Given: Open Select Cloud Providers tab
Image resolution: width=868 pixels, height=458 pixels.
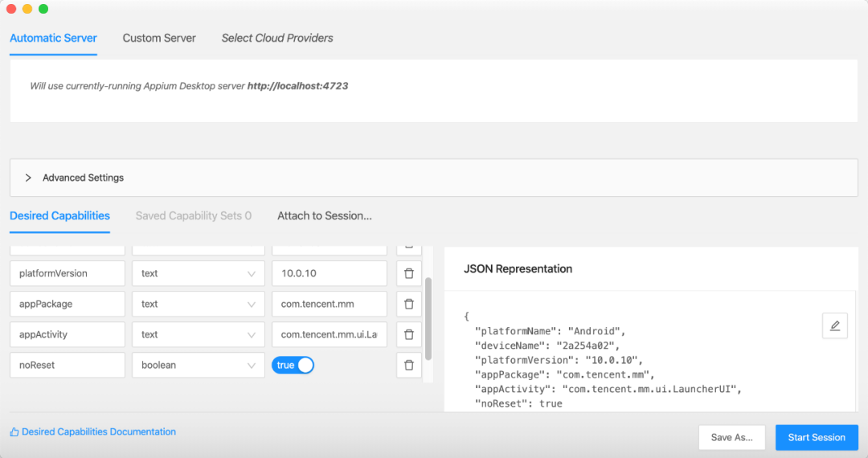Looking at the screenshot, I should pos(277,38).
